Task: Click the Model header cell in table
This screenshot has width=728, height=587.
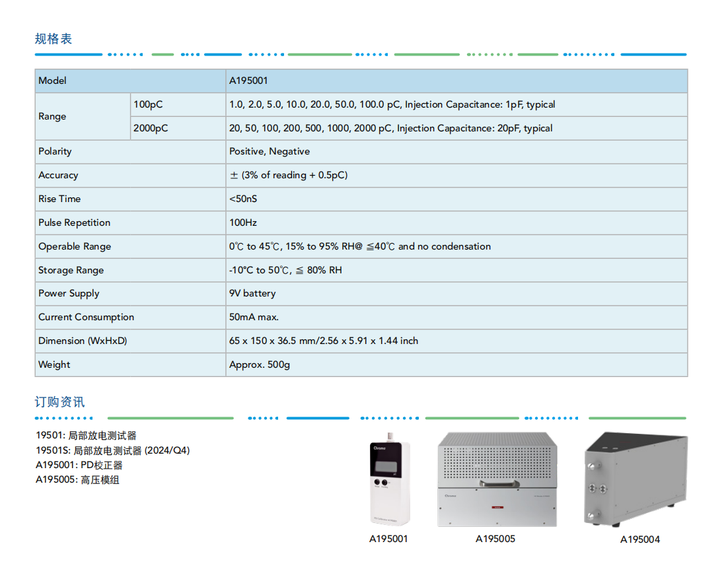Action: (x=53, y=81)
